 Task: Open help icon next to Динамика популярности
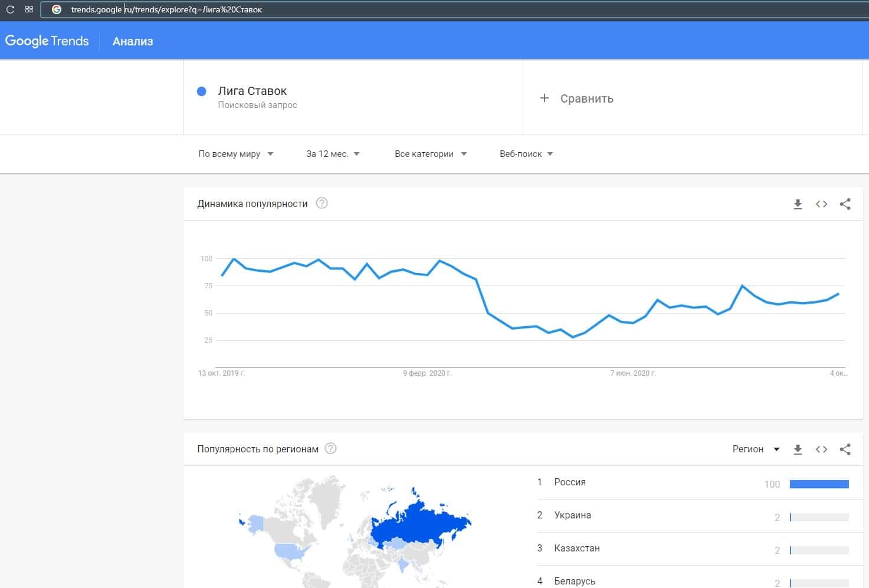click(322, 203)
